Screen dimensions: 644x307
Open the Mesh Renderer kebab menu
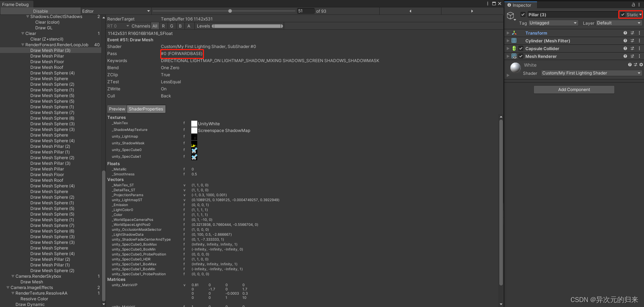tap(639, 56)
